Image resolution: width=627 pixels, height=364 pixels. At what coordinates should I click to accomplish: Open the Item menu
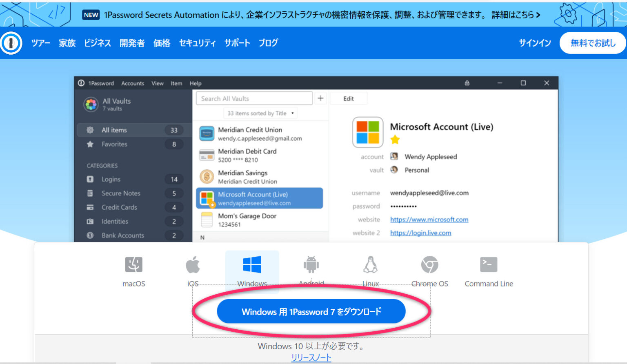(x=176, y=83)
